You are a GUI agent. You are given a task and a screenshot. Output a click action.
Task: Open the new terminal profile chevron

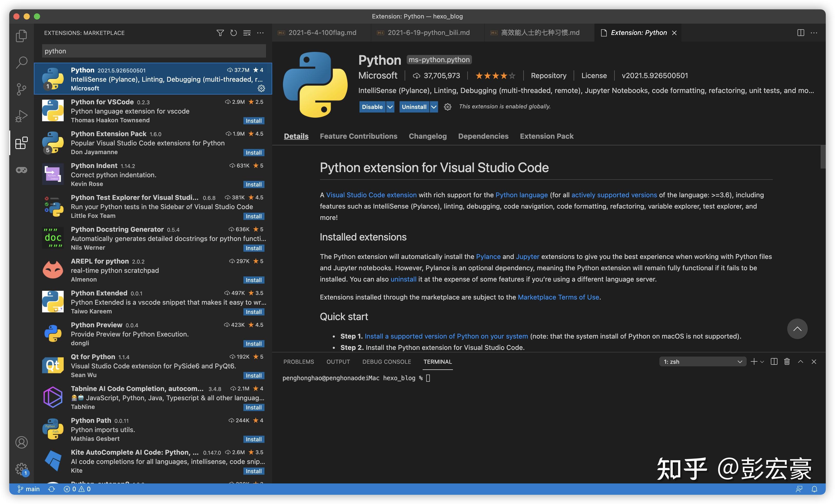(762, 361)
